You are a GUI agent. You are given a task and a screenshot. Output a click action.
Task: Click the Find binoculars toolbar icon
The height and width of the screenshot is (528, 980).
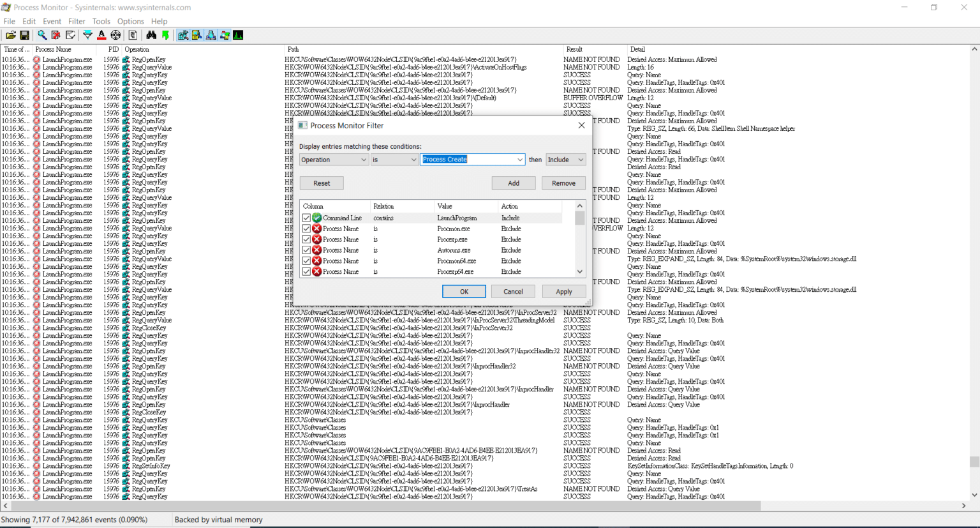[x=151, y=35]
